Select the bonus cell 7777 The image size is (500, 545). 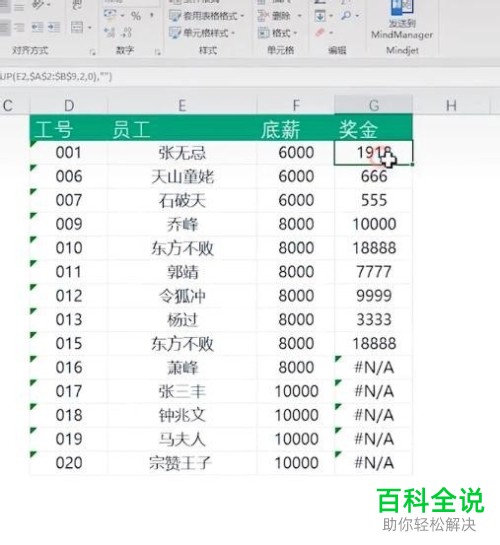(374, 272)
